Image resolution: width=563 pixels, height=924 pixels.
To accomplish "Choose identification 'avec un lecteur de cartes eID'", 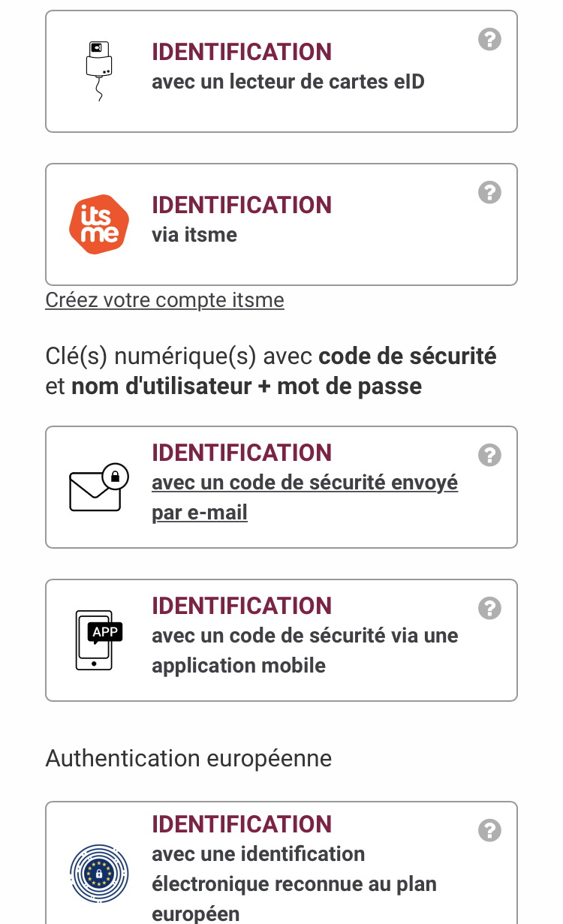I will 288,81.
